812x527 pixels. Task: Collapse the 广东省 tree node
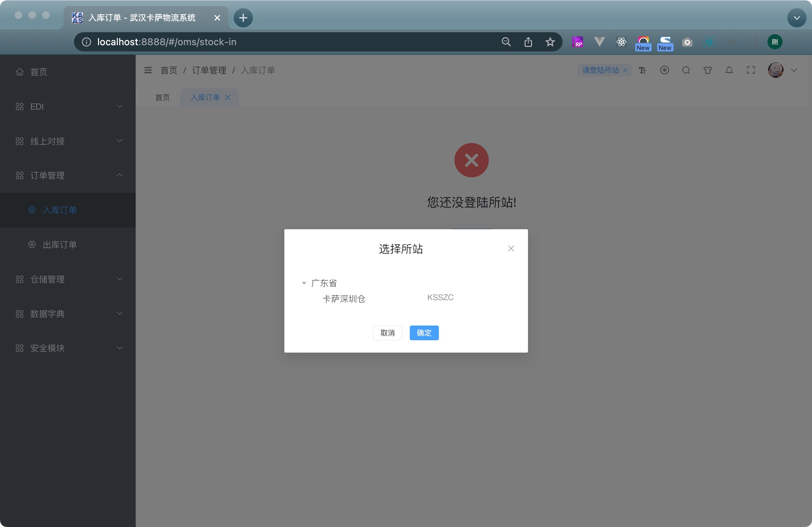pyautogui.click(x=304, y=283)
